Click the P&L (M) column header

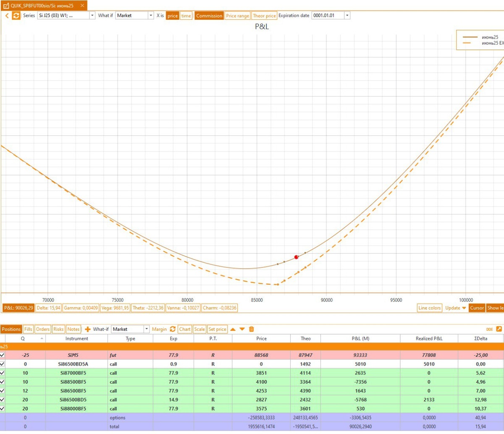pos(360,338)
